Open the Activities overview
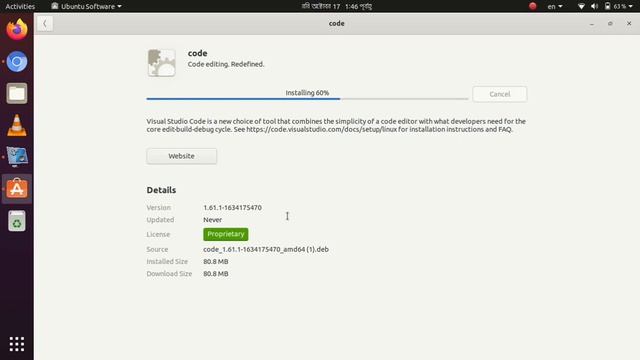Viewport: 640px width, 360px height. [20, 6]
